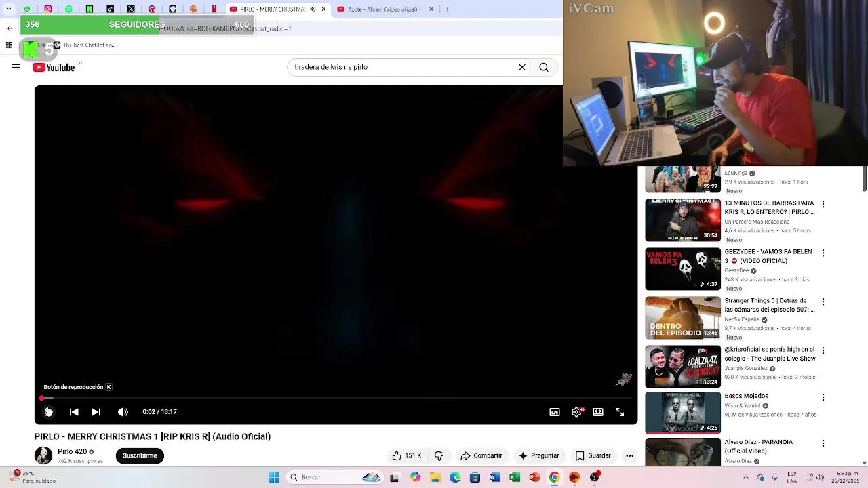This screenshot has width=868, height=488.
Task: Open options for Besos Mojados video
Action: 823,397
